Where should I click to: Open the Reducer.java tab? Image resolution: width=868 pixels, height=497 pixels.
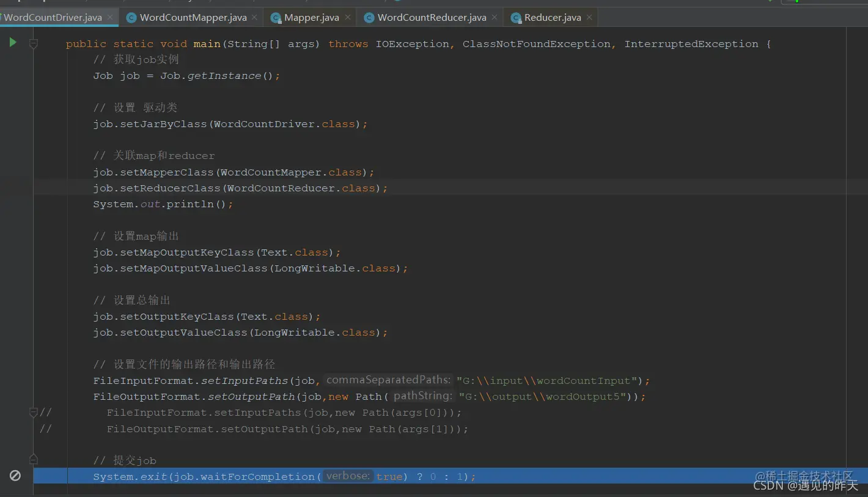click(553, 18)
